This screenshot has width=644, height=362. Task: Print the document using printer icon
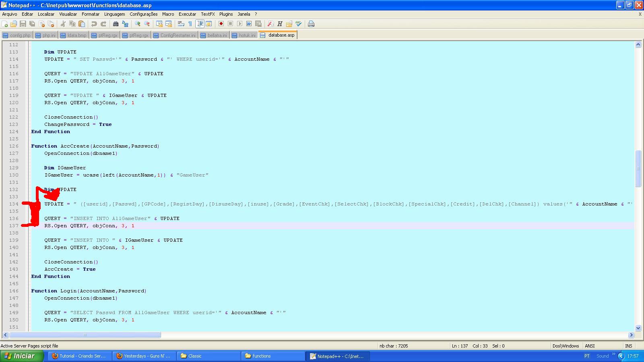point(311,24)
